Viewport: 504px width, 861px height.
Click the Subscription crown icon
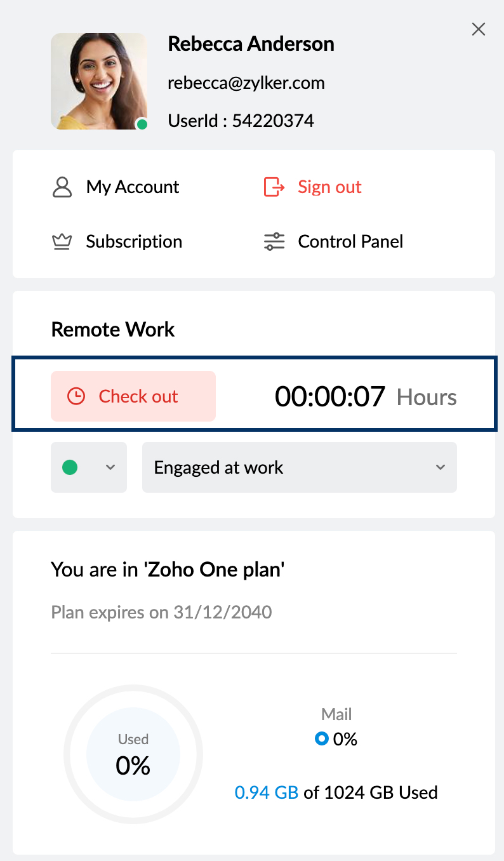62,242
